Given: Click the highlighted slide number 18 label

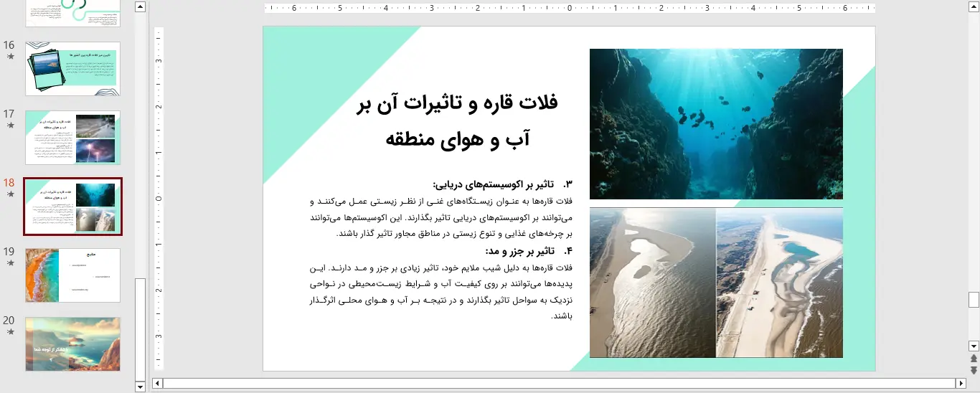Looking at the screenshot, I should [9, 182].
